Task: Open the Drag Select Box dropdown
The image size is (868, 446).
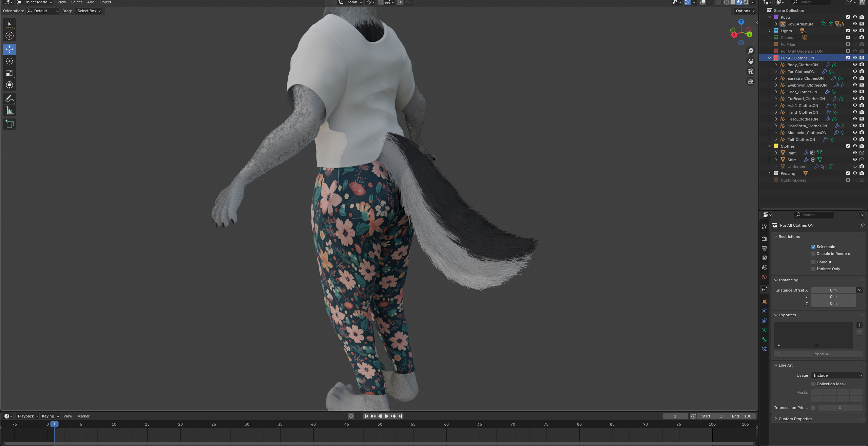Action: coord(89,11)
